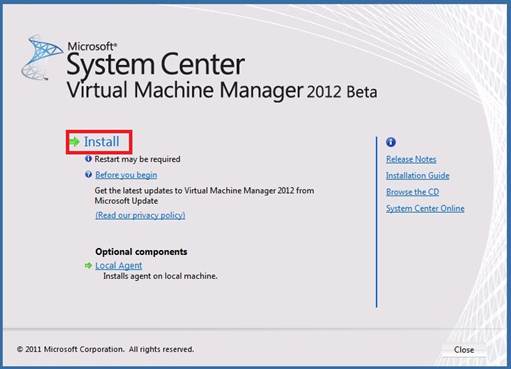This screenshot has width=511, height=369.
Task: Click the blue info icon above Release Notes
Action: point(391,142)
